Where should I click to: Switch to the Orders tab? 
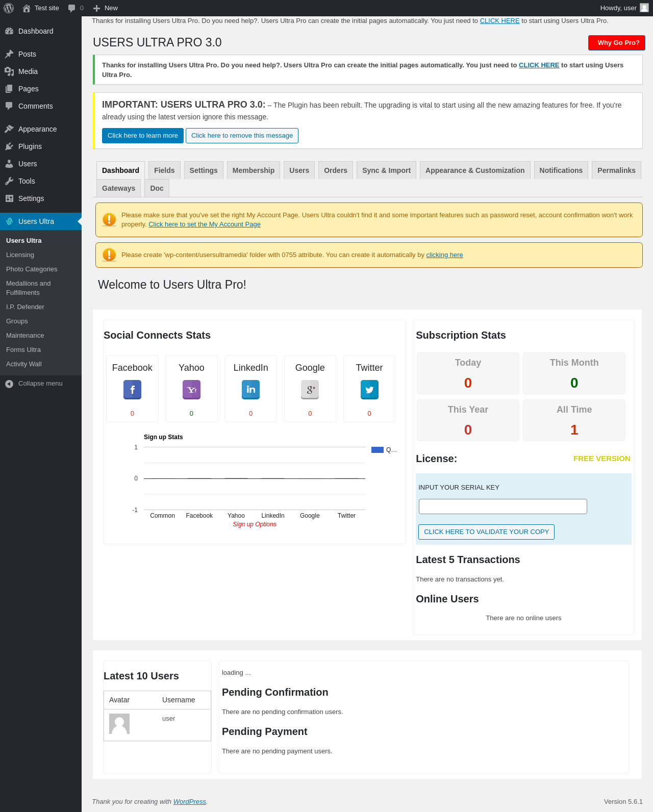(x=336, y=170)
